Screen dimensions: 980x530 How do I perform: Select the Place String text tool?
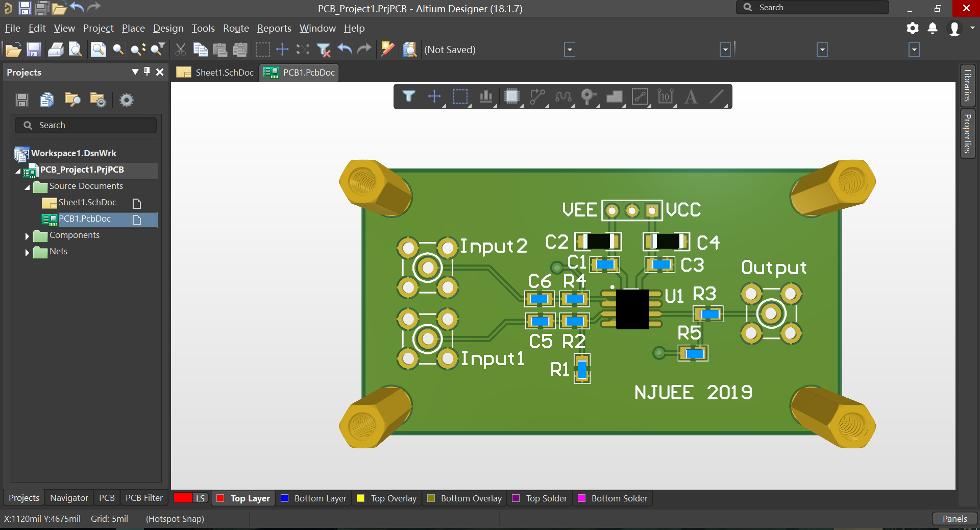click(691, 97)
